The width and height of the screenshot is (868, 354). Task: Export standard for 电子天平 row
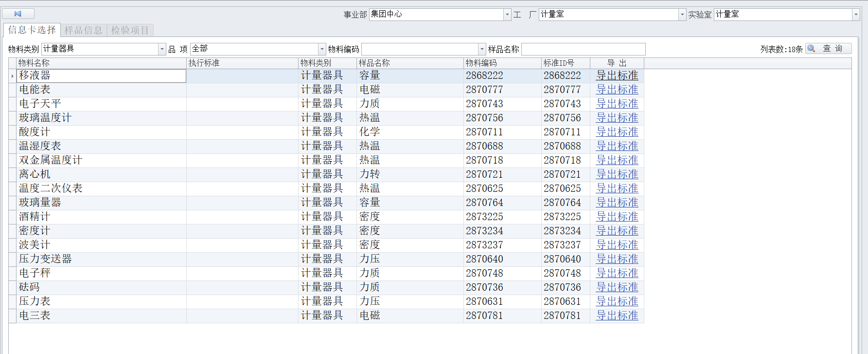(x=617, y=104)
